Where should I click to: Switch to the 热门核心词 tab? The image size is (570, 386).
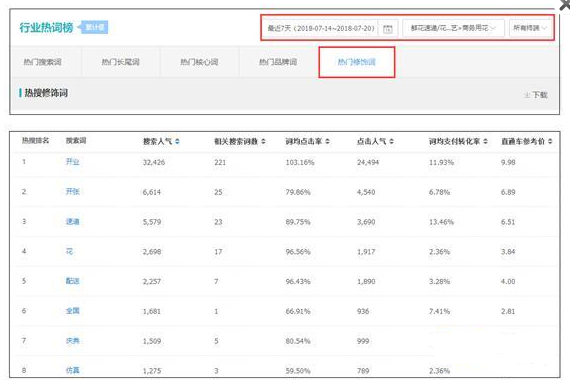click(199, 62)
